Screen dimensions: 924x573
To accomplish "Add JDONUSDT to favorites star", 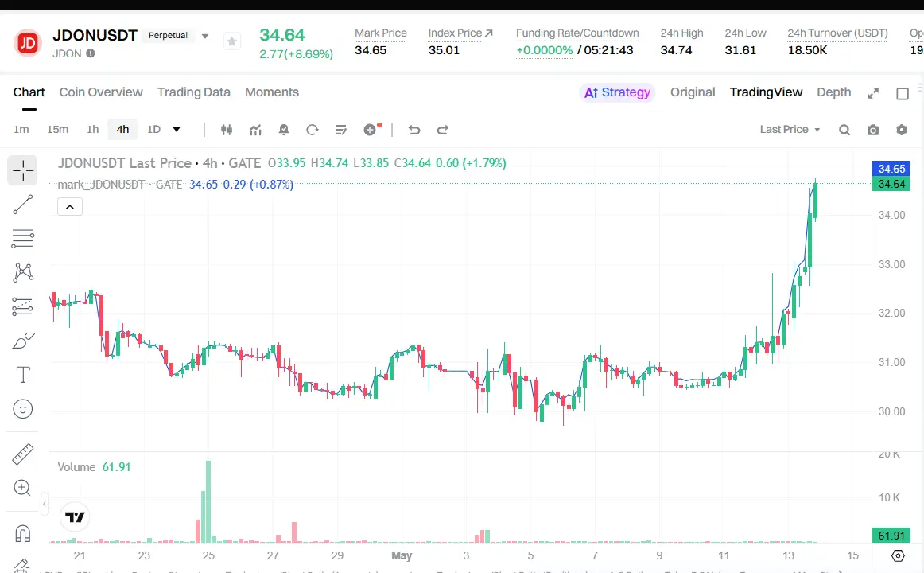I will 232,42.
